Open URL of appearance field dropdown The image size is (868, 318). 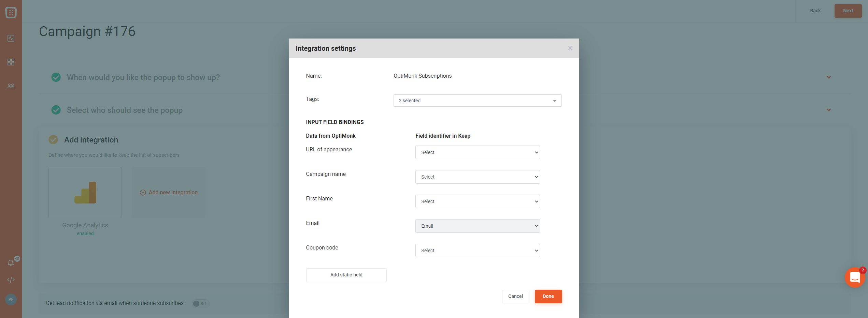click(x=478, y=152)
